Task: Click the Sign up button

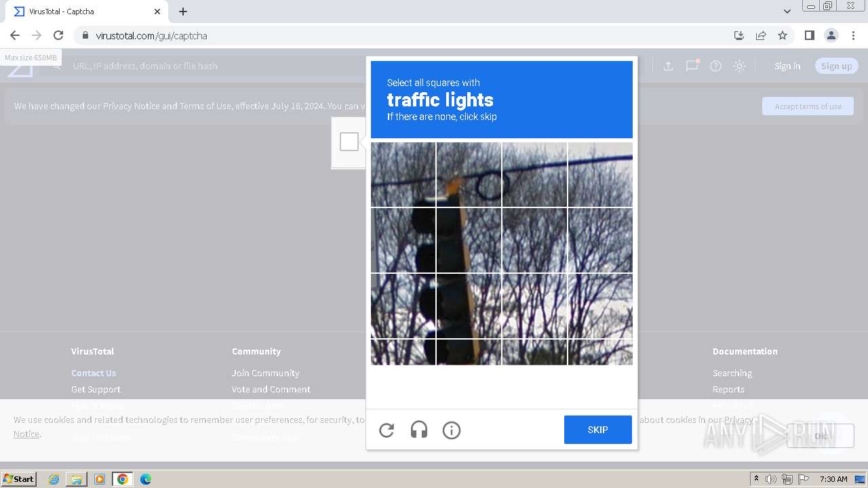Action: pyautogui.click(x=837, y=66)
